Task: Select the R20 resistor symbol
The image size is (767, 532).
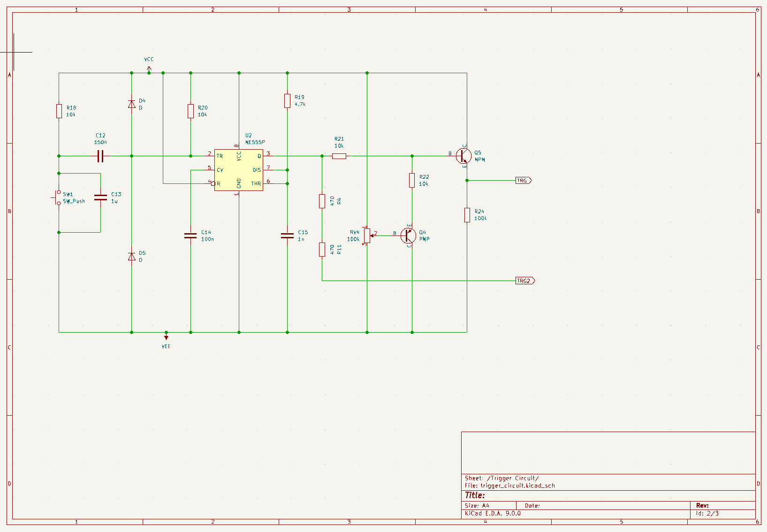Action: (190, 111)
